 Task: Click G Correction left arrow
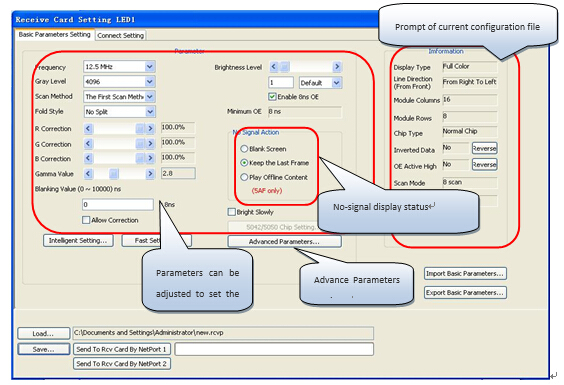pyautogui.click(x=88, y=144)
